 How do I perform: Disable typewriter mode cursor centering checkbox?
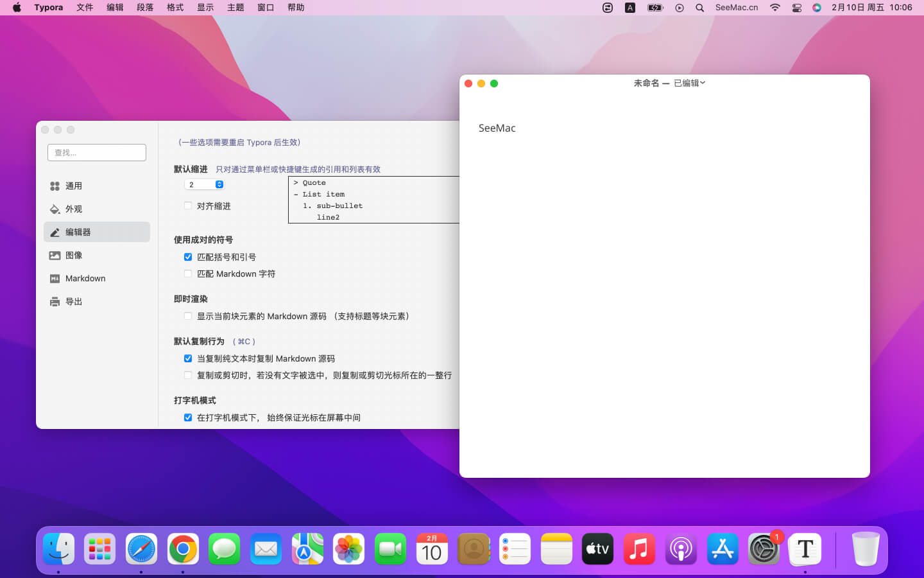point(188,417)
